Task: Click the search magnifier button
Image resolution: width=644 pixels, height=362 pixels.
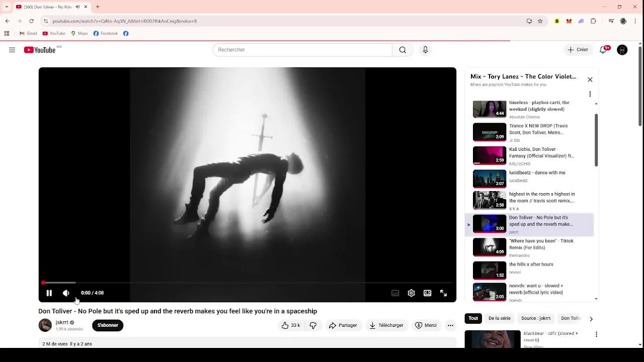Action: tap(403, 50)
